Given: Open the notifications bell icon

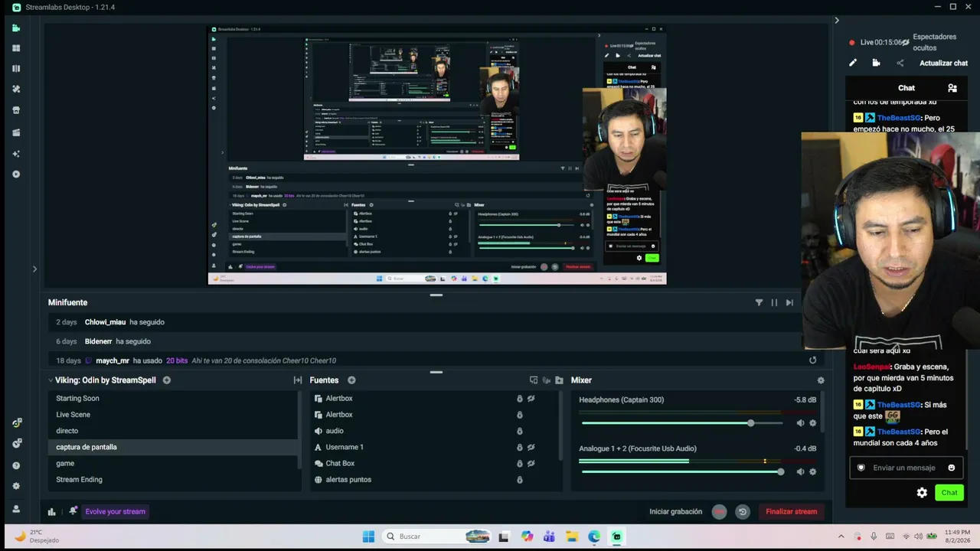Looking at the screenshot, I should click(x=73, y=511).
